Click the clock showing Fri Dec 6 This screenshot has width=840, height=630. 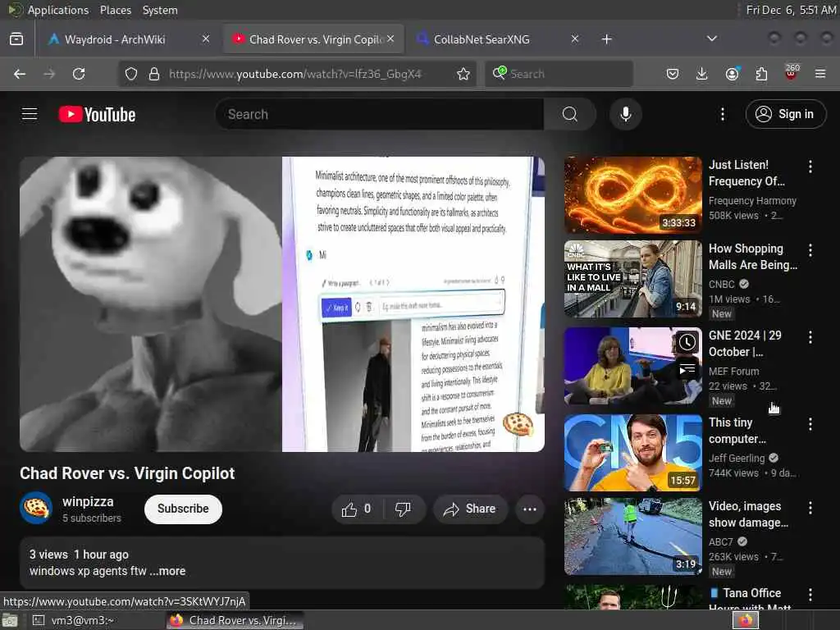791,10
